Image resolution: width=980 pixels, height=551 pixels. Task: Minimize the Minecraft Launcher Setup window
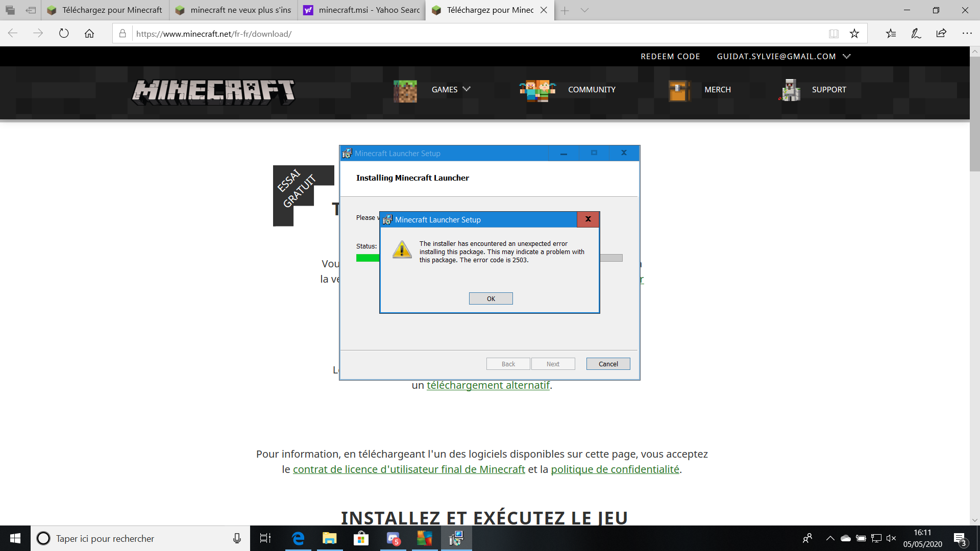(563, 153)
